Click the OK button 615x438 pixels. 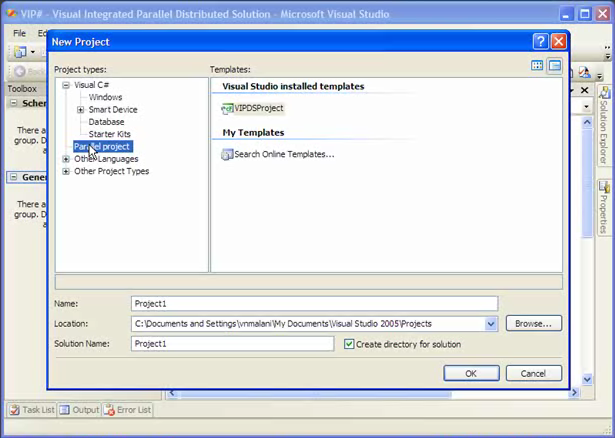point(471,373)
